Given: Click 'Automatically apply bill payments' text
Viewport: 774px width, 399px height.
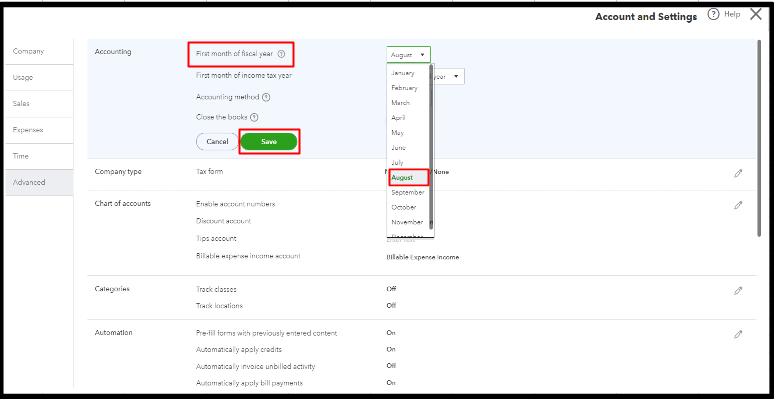Looking at the screenshot, I should pyautogui.click(x=249, y=383).
